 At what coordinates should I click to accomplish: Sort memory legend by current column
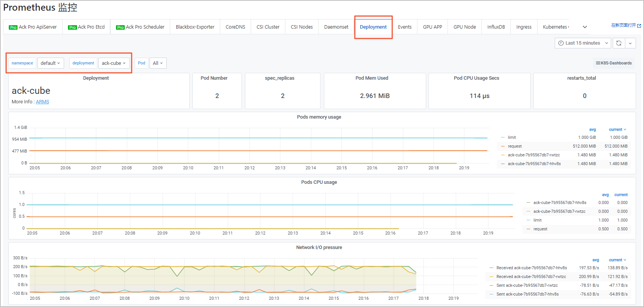point(617,130)
